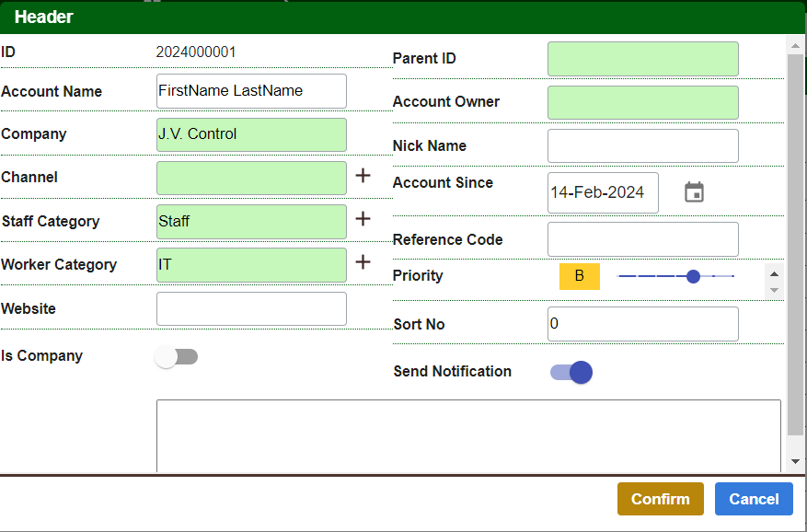This screenshot has width=807, height=532.
Task: Select the yellow Priority B badge
Action: click(580, 276)
